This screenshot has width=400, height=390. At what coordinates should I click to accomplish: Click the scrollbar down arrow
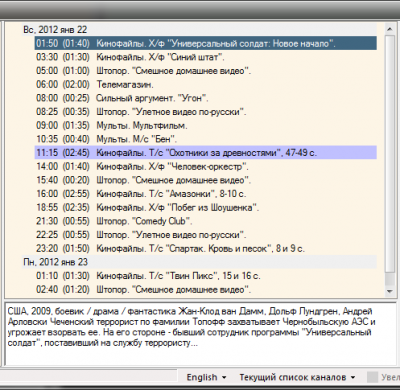[389, 291]
